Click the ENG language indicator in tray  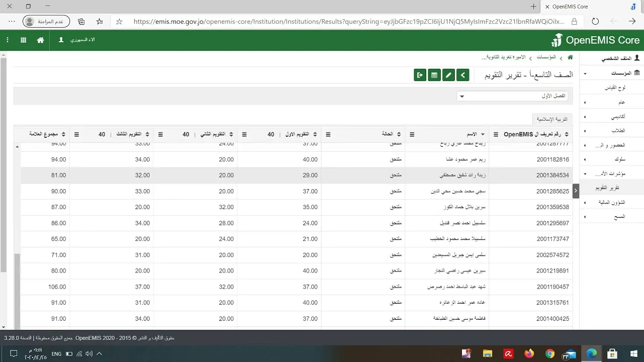pos(56,354)
